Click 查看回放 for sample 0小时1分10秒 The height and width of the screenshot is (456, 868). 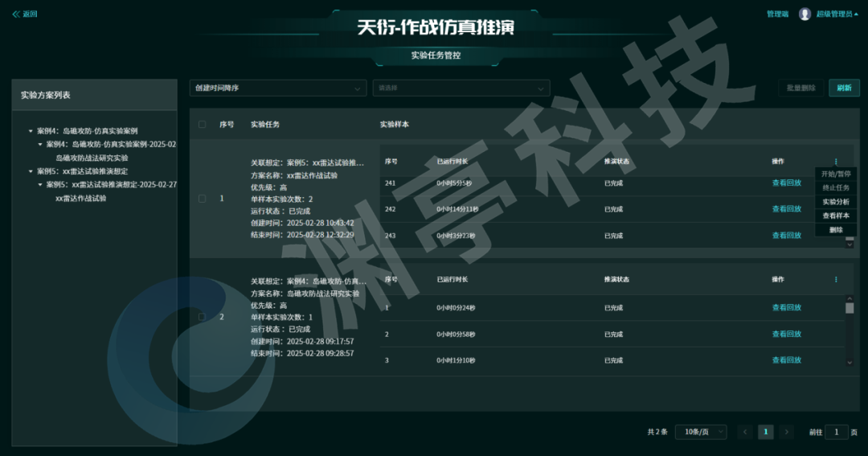(x=787, y=360)
